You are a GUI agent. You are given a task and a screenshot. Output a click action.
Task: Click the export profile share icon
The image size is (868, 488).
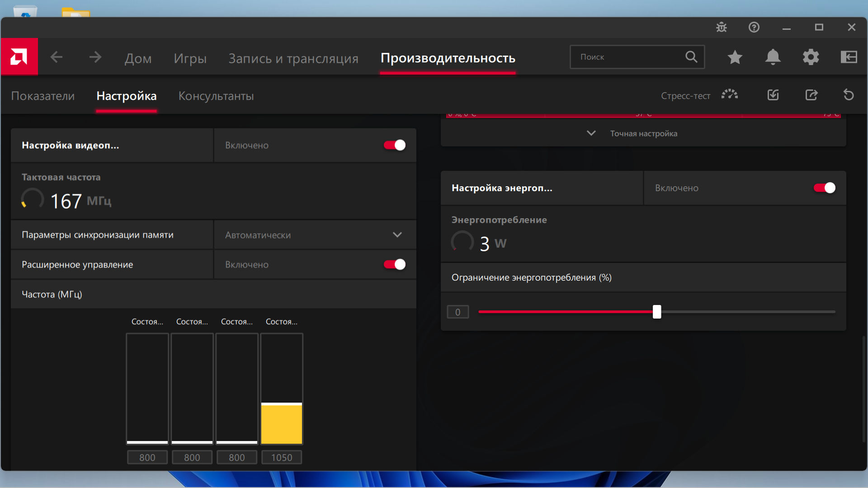point(811,95)
